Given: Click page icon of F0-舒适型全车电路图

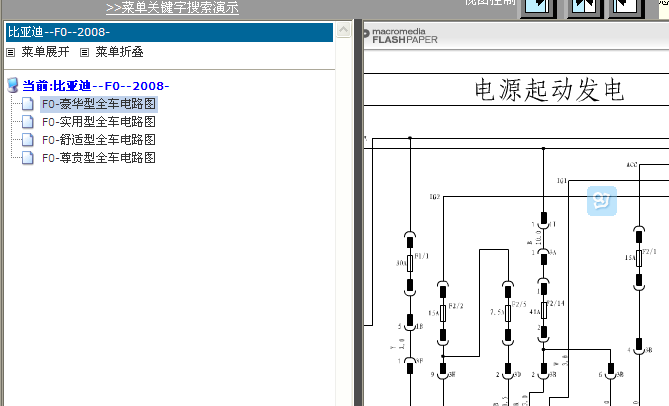Looking at the screenshot, I should click(28, 139).
